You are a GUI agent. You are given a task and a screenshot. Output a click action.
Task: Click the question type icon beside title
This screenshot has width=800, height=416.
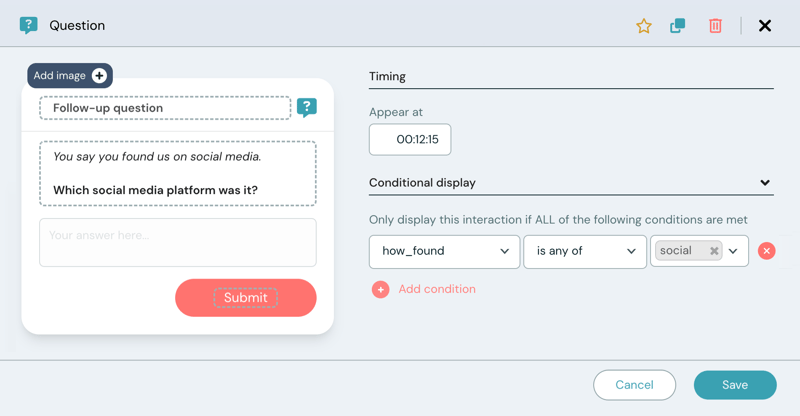tap(307, 108)
